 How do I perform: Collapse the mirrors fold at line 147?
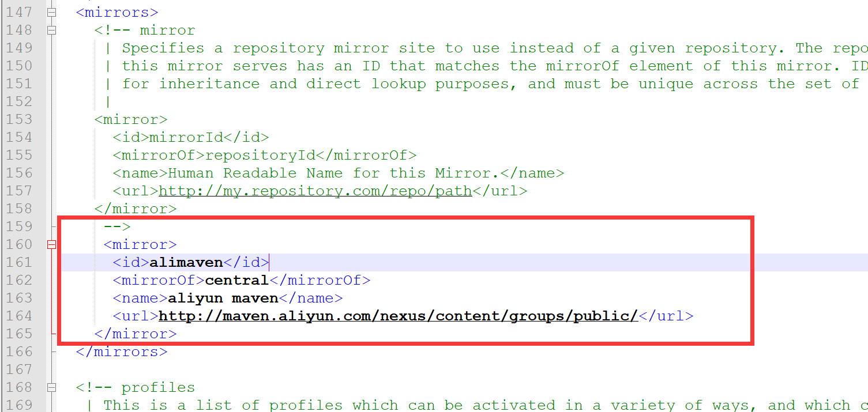(51, 12)
